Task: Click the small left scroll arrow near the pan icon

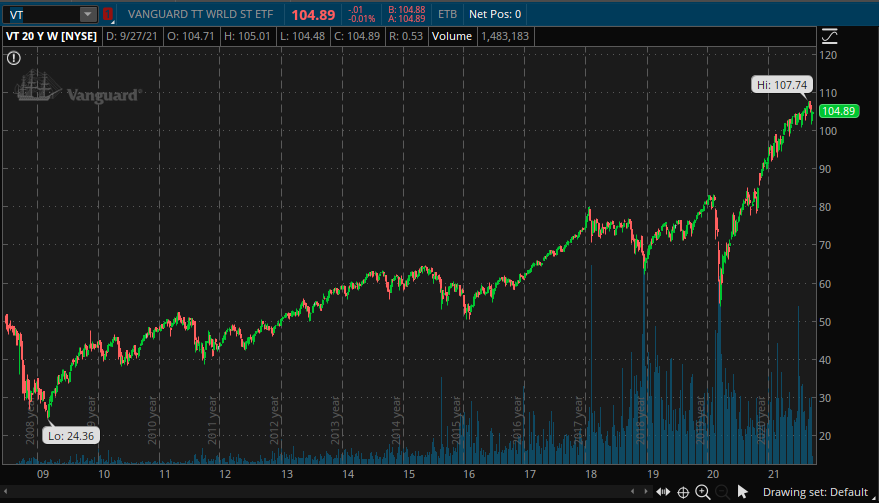Action: click(x=632, y=492)
